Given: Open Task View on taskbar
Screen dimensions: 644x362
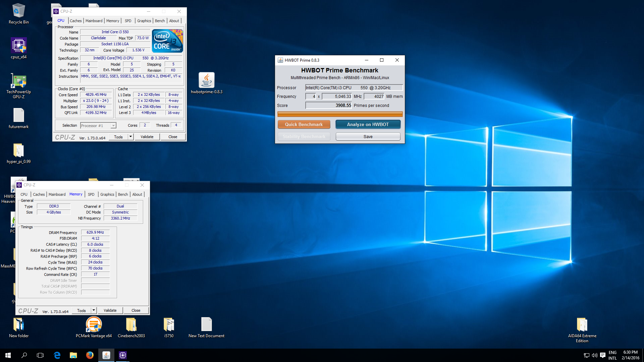Looking at the screenshot, I should 40,355.
